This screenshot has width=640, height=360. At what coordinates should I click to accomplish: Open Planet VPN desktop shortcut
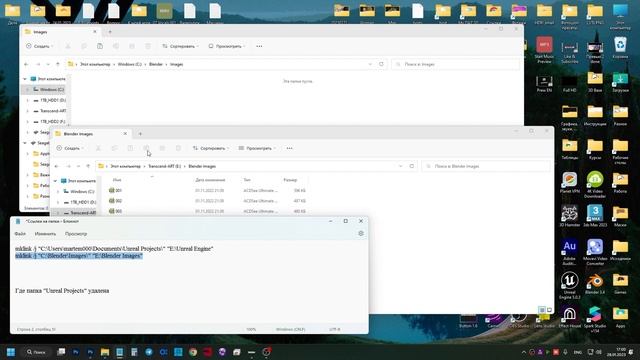569,182
